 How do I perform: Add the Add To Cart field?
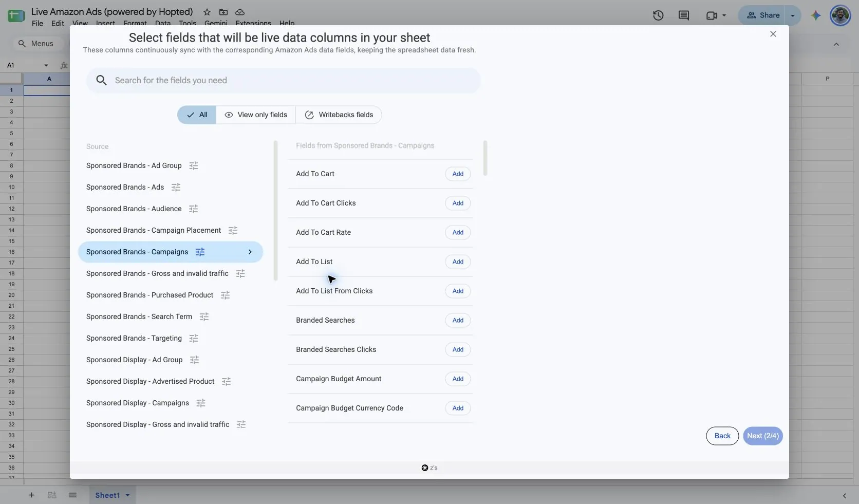tap(458, 174)
